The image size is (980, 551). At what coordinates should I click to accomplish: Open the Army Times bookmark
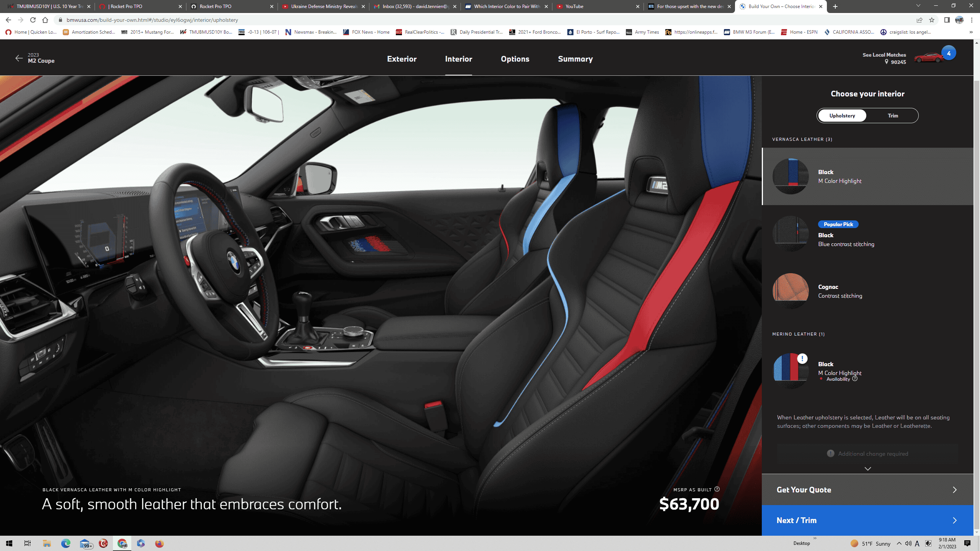[x=642, y=32]
